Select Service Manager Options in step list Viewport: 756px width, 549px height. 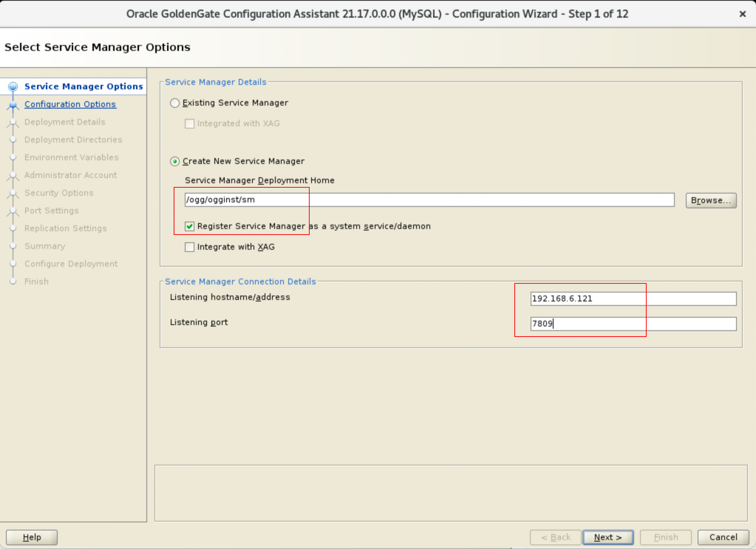click(84, 86)
